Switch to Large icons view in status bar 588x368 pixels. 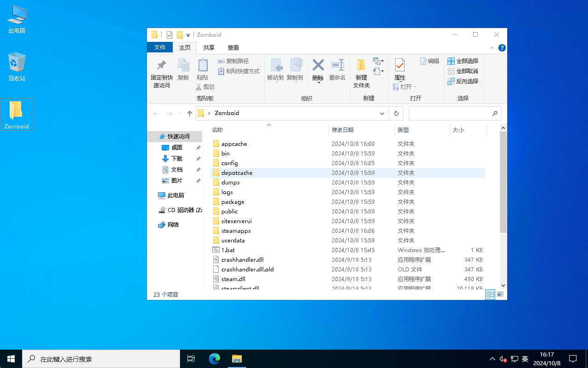[500, 294]
